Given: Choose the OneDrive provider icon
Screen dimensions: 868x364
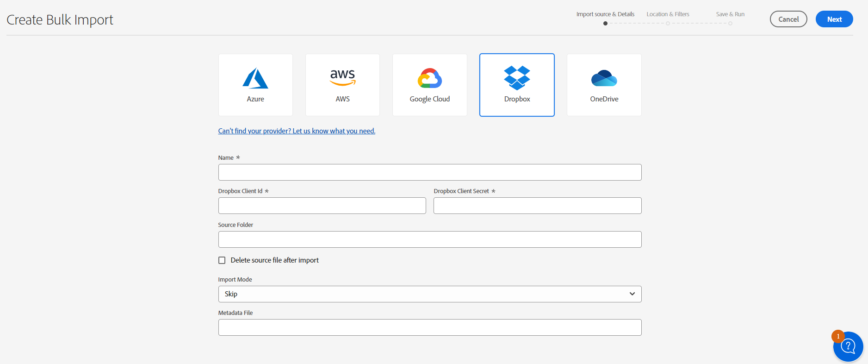Looking at the screenshot, I should point(604,78).
